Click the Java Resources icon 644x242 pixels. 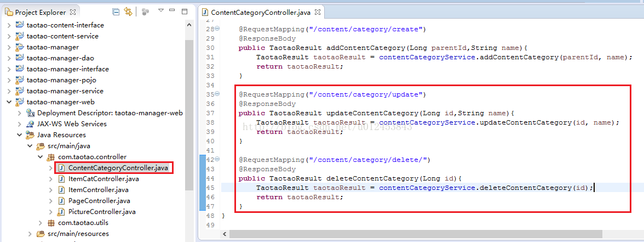click(31, 135)
